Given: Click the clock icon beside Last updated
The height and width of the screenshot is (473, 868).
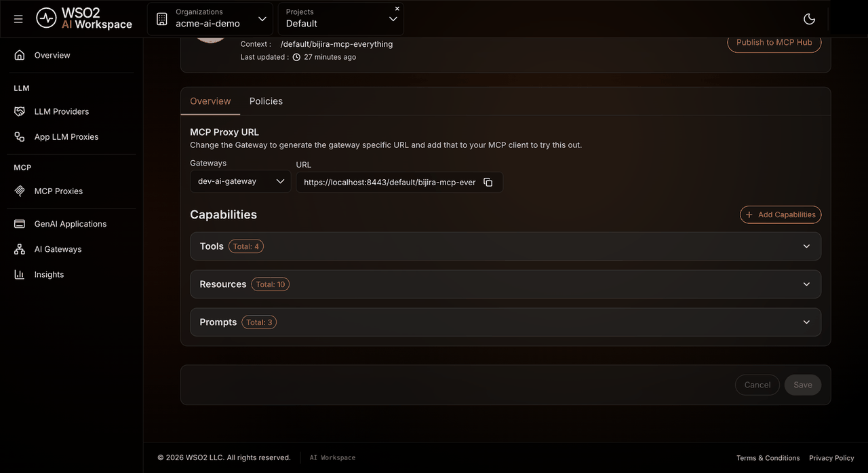Looking at the screenshot, I should (x=296, y=57).
